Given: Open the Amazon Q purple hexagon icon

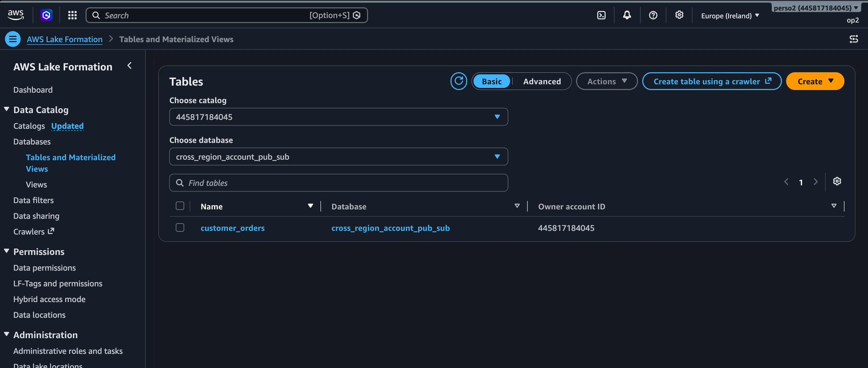Looking at the screenshot, I should [46, 15].
